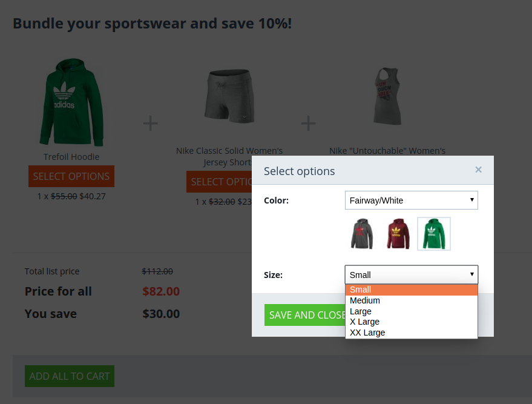
Task: Choose XX Large from the size list
Action: 411,333
